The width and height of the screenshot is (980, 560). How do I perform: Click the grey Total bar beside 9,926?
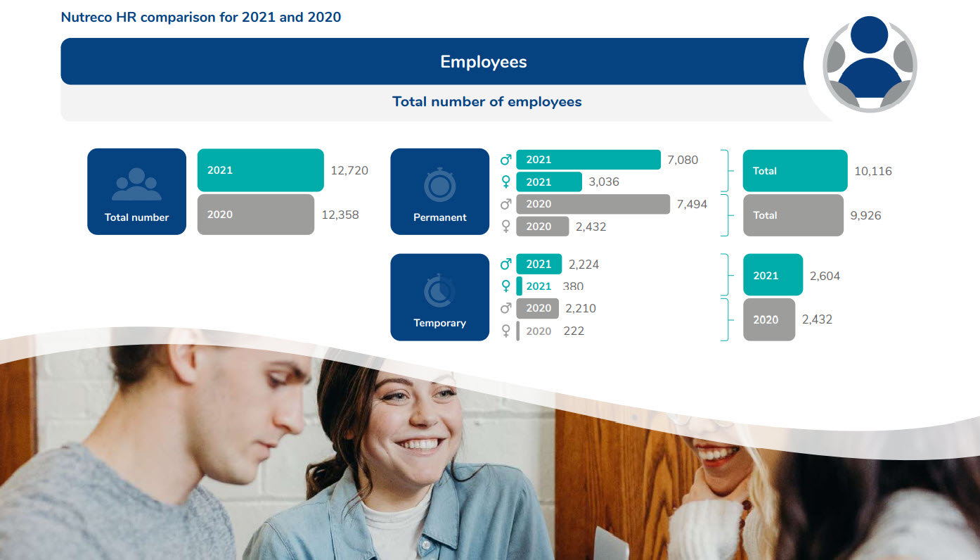tap(793, 215)
